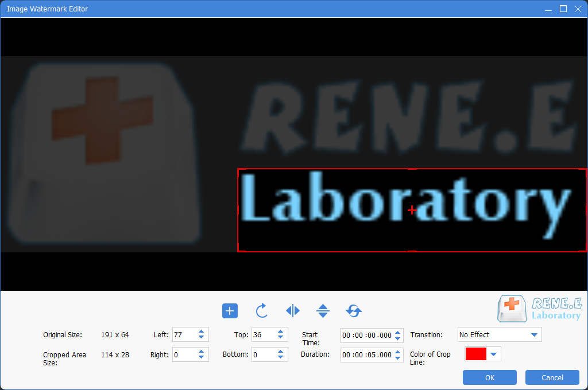Click the Transition label text
588x390 pixels.
coord(427,334)
